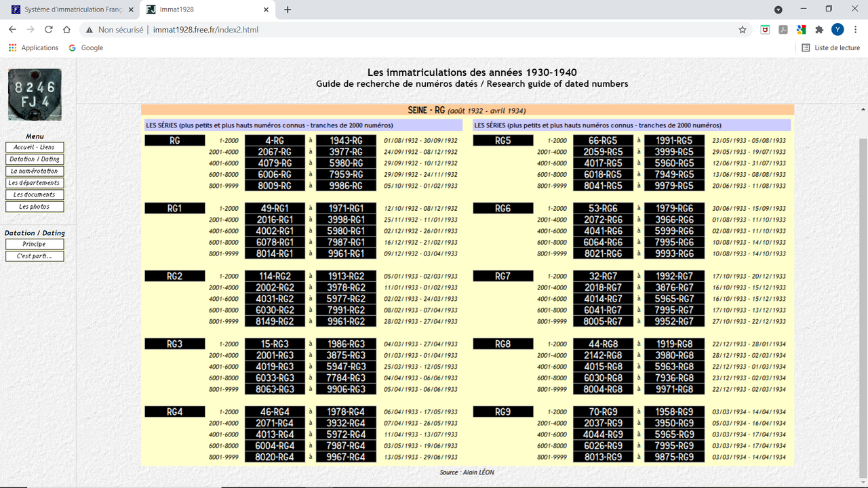Click plate number 8020-RG4
Screen dimensions: 868x488
tap(275, 457)
